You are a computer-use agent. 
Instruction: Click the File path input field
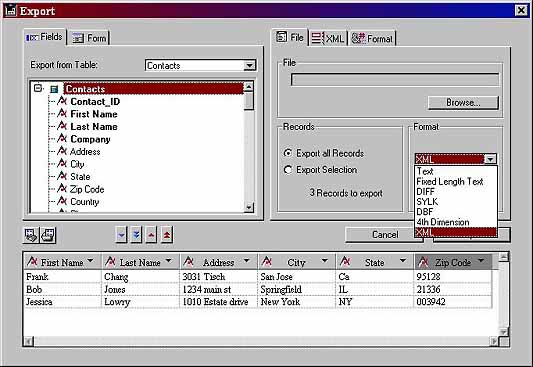coord(395,80)
